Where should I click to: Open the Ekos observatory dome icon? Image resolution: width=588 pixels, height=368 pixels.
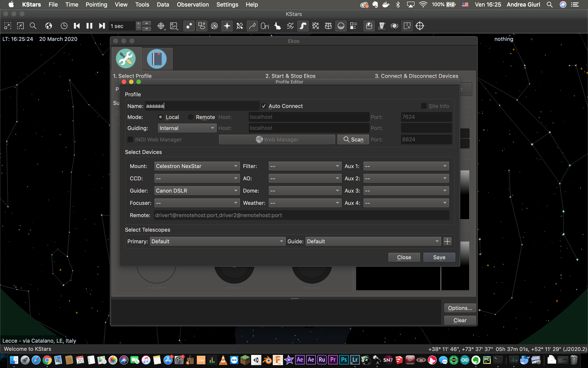369,26
